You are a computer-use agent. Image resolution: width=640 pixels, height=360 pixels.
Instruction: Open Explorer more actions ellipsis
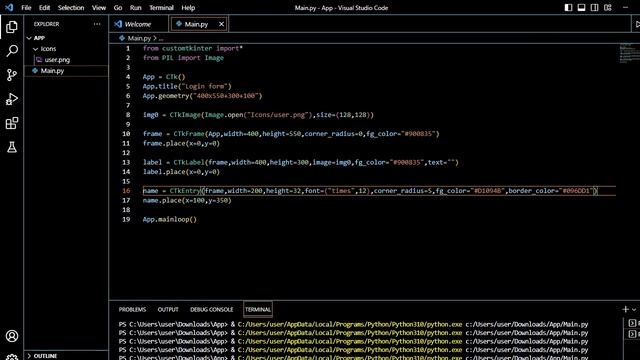pos(97,24)
